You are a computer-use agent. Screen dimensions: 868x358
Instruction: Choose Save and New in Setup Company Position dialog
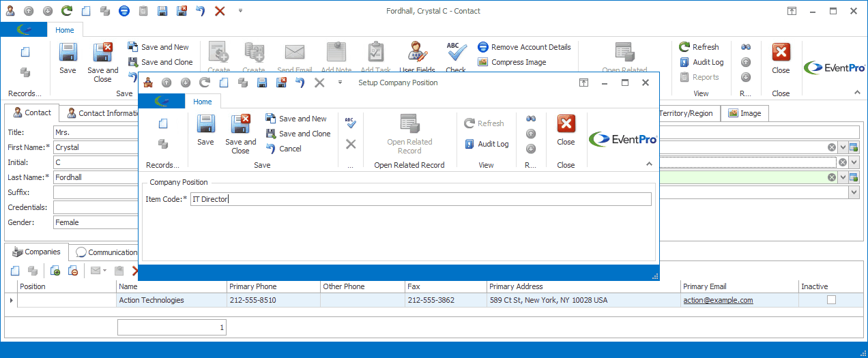click(296, 119)
